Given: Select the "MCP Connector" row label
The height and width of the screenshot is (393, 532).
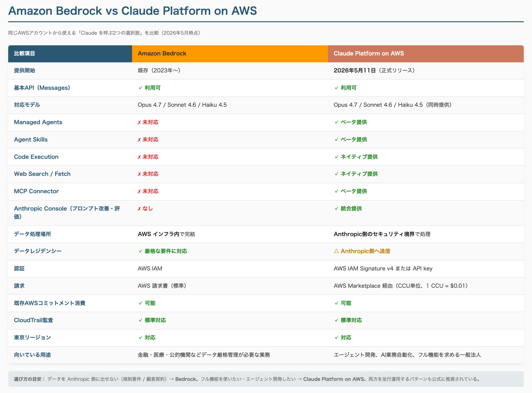Looking at the screenshot, I should coord(36,191).
